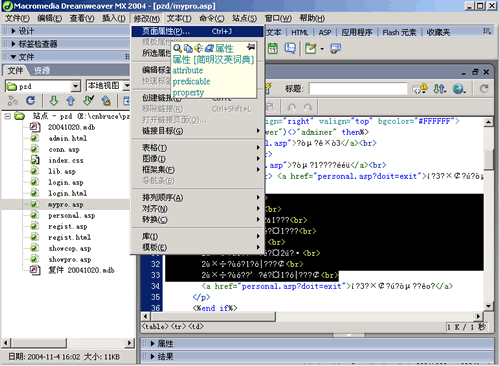Viewport: 500px width, 366px height.
Task: Open the 排列顺序(A) submenu
Action: pyautogui.click(x=197, y=198)
